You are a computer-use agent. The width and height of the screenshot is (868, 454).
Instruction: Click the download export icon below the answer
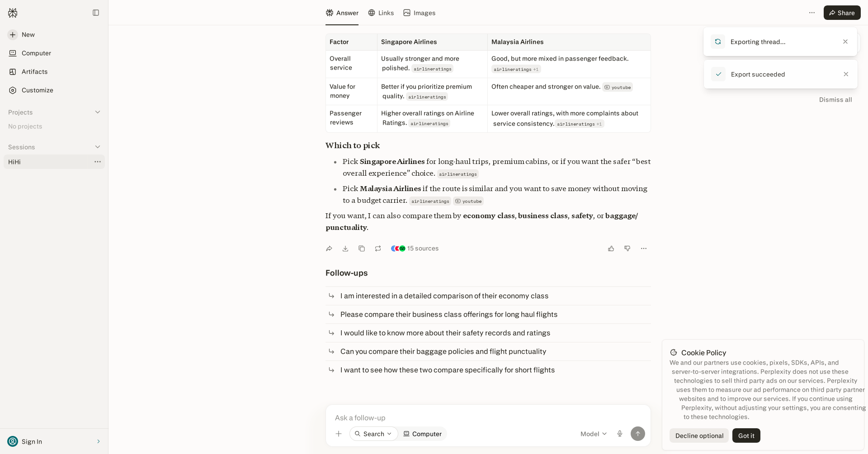pos(345,248)
